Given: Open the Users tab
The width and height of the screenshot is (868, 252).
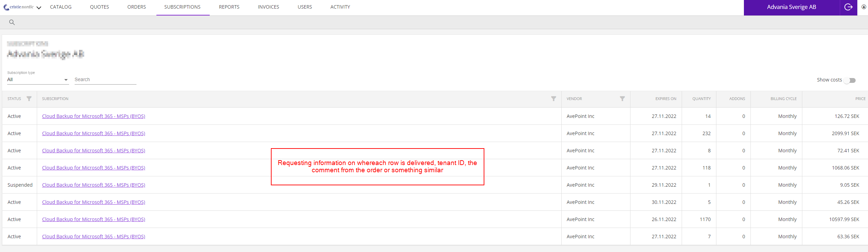Looking at the screenshot, I should pos(305,7).
